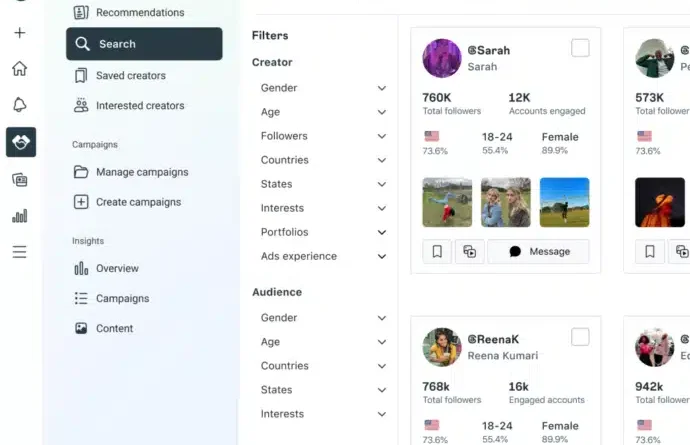Image resolution: width=690 pixels, height=445 pixels.
Task: Open notifications bell icon
Action: tap(19, 105)
